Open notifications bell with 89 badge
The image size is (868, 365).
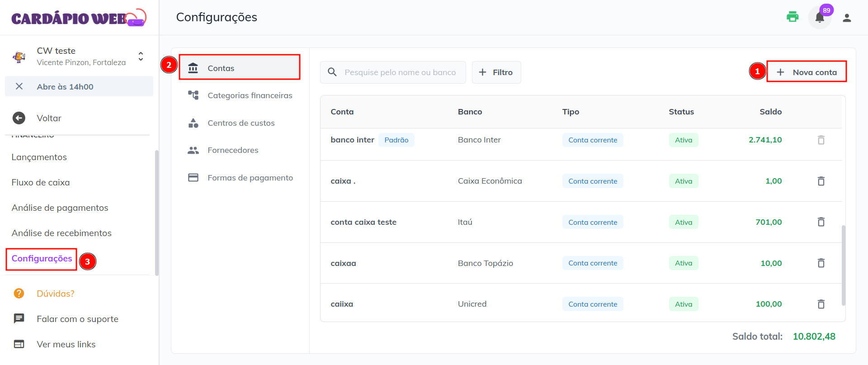coord(819,18)
